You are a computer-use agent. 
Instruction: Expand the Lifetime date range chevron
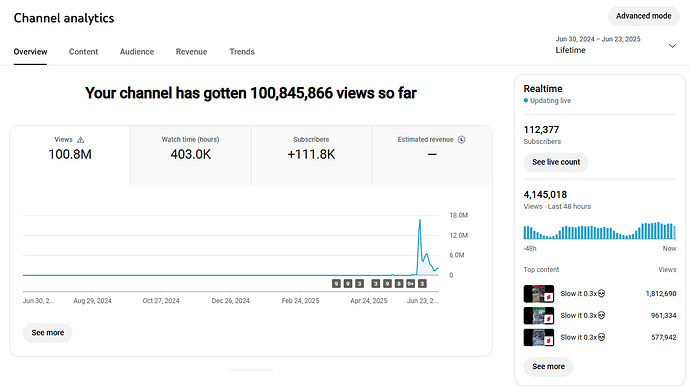point(672,46)
